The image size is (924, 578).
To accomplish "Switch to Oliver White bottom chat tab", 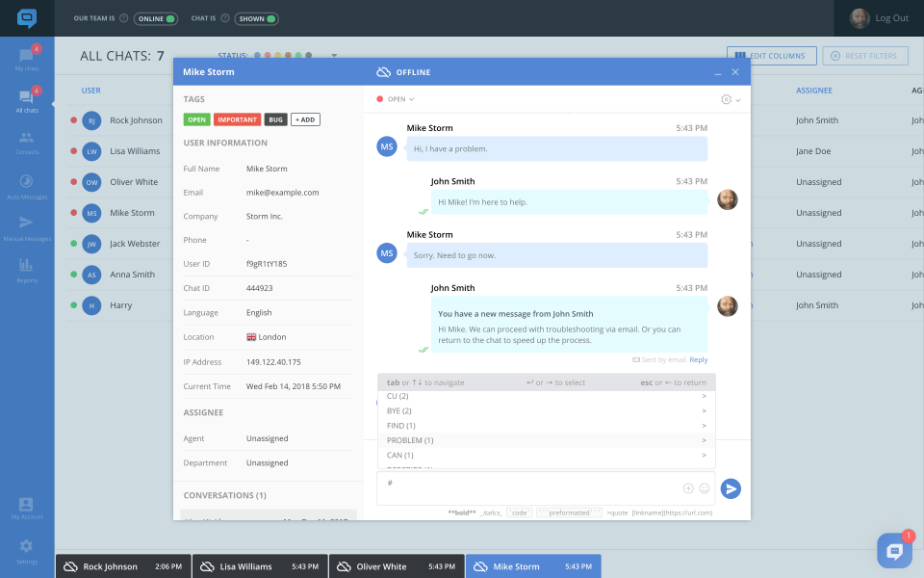I will pyautogui.click(x=398, y=566).
